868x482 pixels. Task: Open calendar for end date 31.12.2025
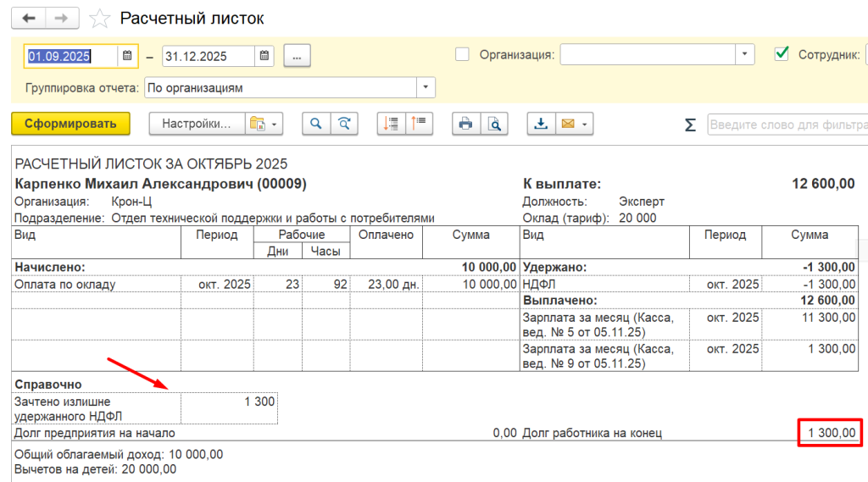264,56
